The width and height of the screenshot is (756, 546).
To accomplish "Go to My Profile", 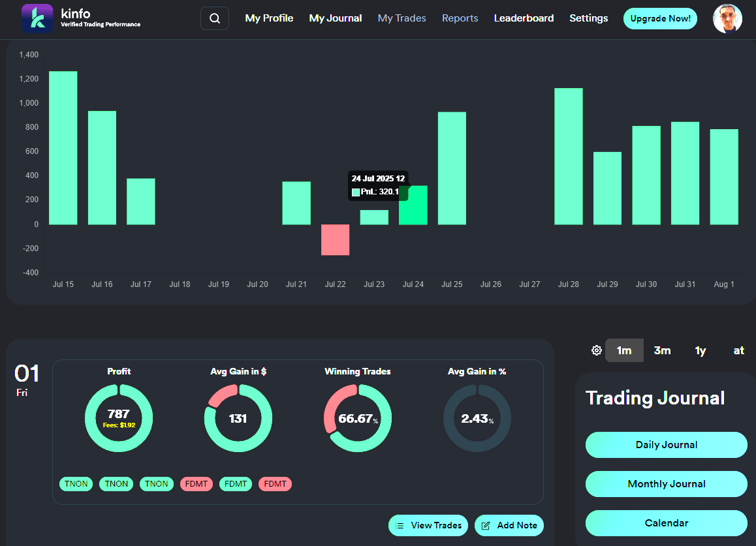I will [269, 18].
